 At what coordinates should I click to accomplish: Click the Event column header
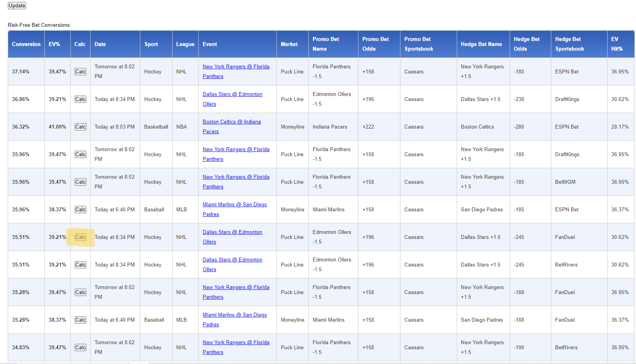(x=238, y=44)
